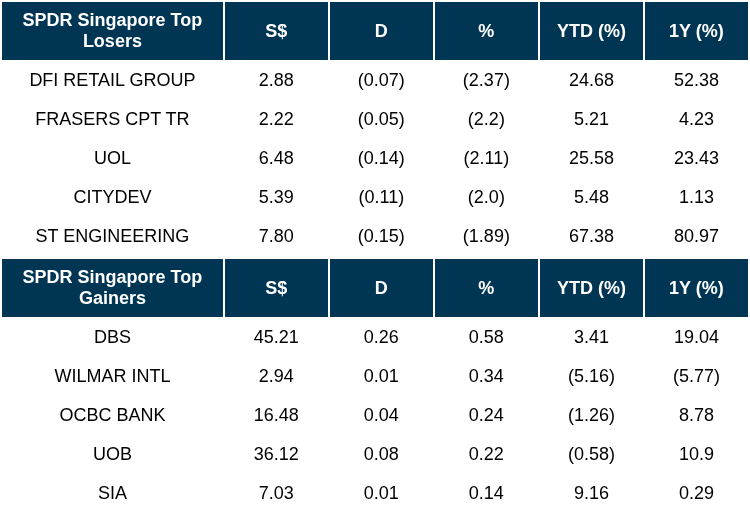Click the OCBC BANK stock name
750x514 pixels.
tap(112, 415)
